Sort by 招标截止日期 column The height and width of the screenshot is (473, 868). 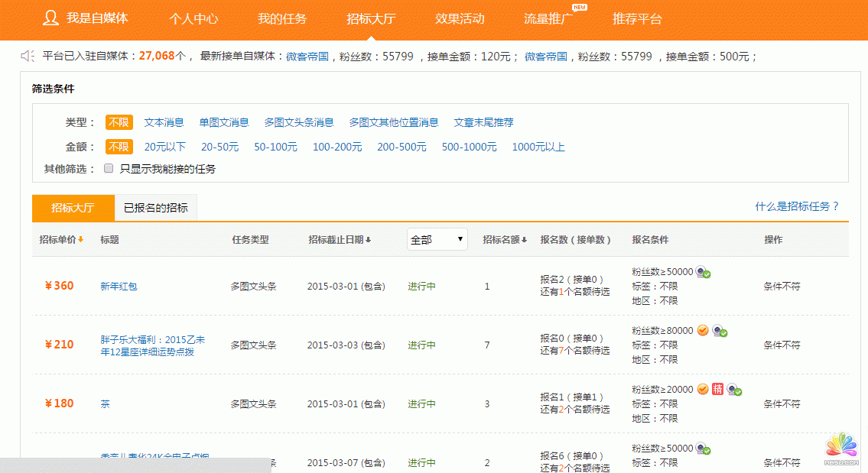[368, 240]
